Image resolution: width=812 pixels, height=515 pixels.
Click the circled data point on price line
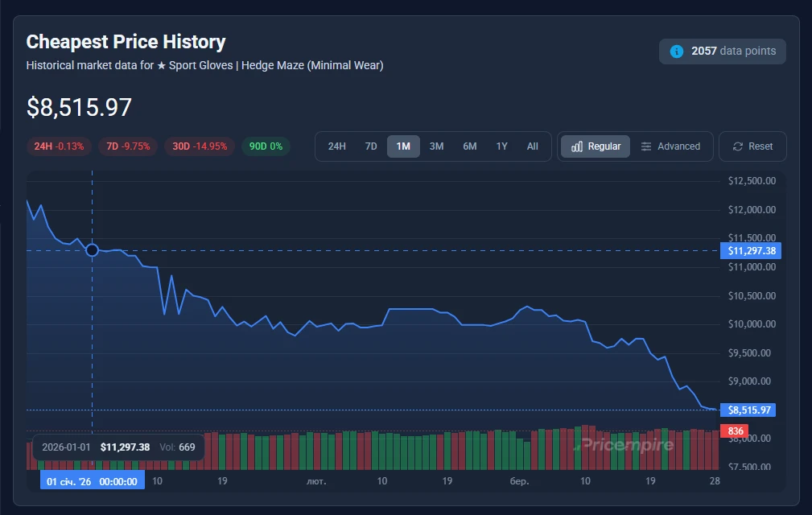[x=92, y=250]
